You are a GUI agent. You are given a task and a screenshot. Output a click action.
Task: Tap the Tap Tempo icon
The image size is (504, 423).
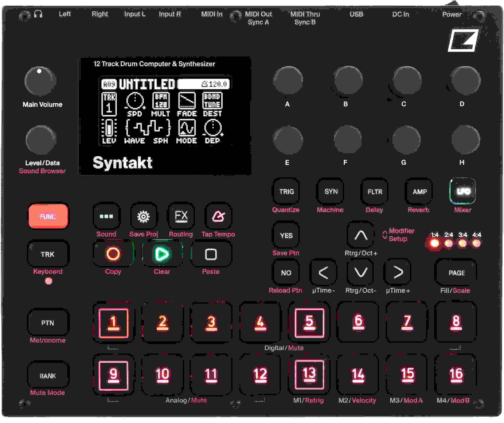point(219,216)
